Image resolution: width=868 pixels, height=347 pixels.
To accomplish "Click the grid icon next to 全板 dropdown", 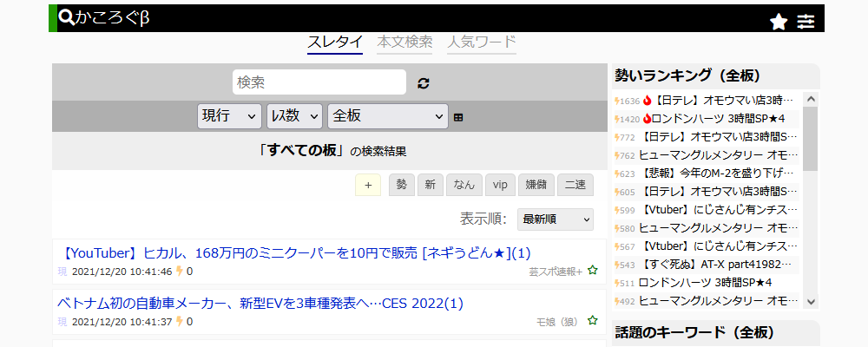I will [x=457, y=117].
